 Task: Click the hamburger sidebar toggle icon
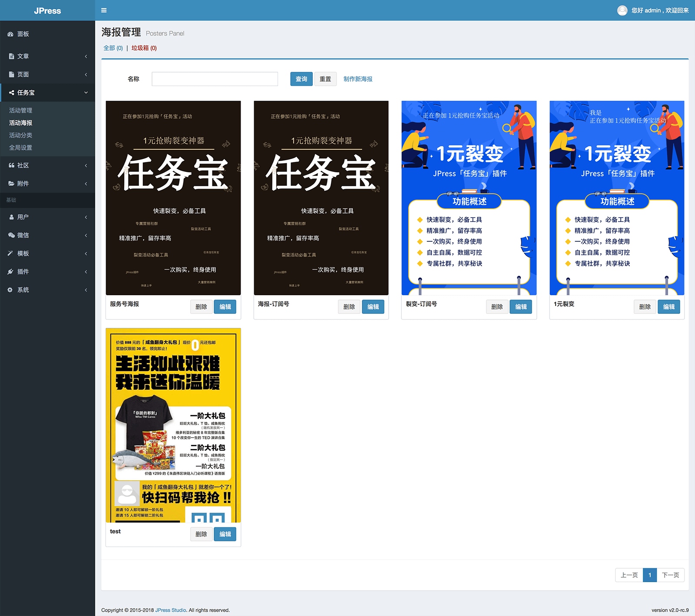(x=104, y=10)
